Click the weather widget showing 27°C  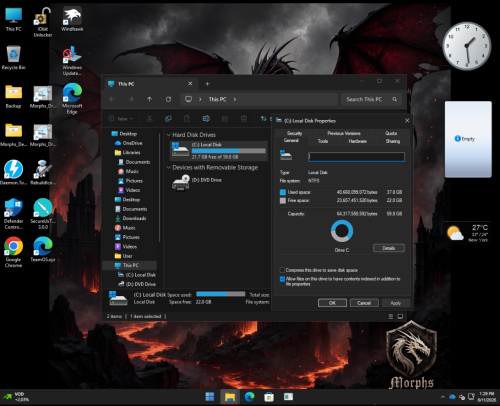coord(468,233)
